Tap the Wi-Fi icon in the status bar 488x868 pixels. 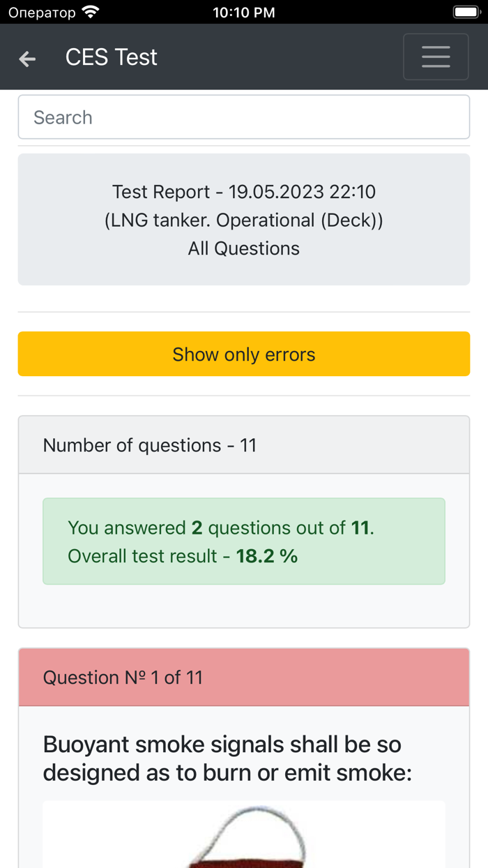[90, 11]
